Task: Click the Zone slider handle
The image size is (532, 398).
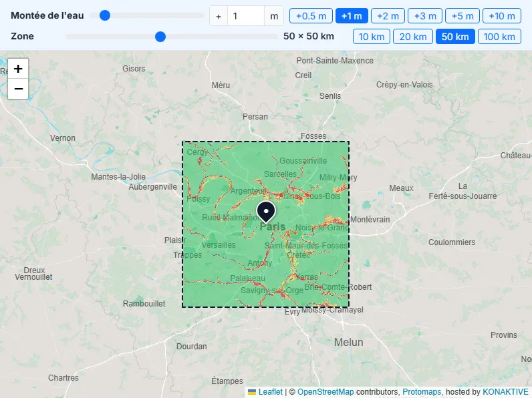Action: click(160, 36)
